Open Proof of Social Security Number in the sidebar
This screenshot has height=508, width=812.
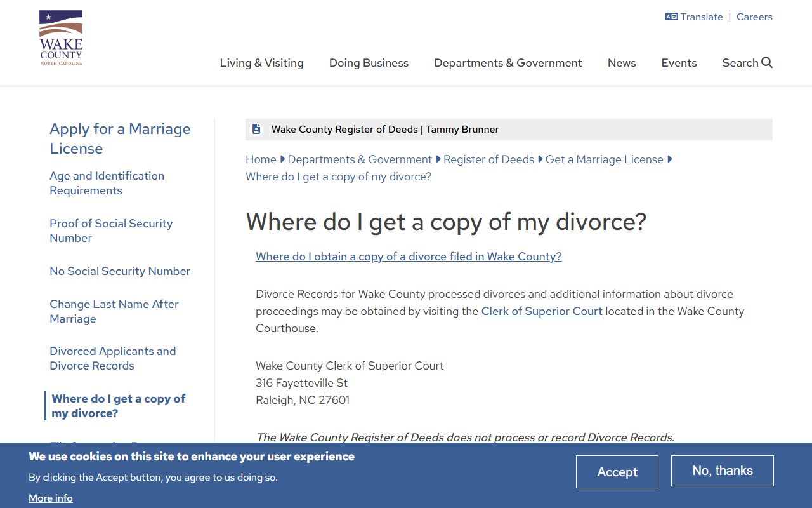(111, 231)
